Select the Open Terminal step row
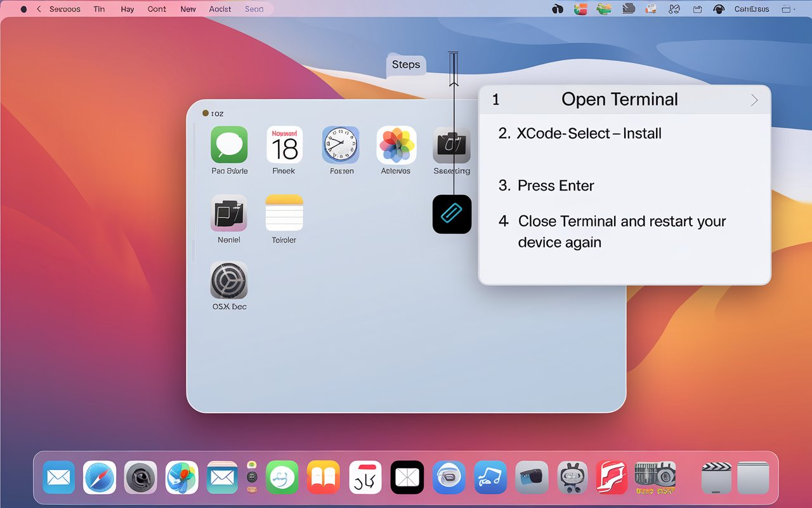Image resolution: width=812 pixels, height=508 pixels. pyautogui.click(x=625, y=100)
